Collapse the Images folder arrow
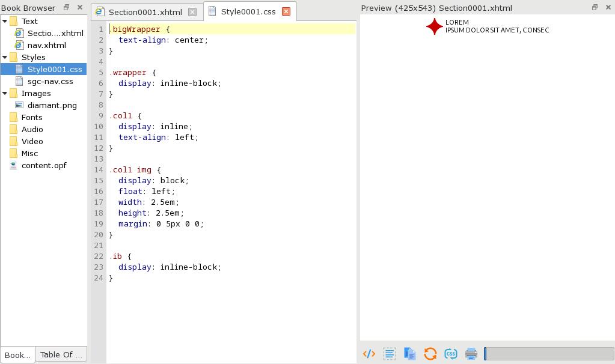Image resolution: width=615 pixels, height=364 pixels. coord(5,93)
